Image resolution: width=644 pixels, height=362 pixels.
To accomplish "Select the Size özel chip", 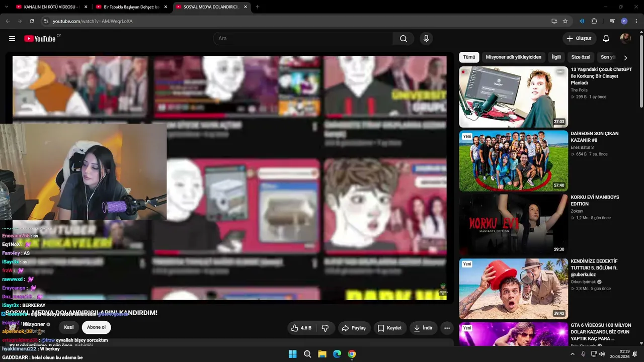I will 581,57.
